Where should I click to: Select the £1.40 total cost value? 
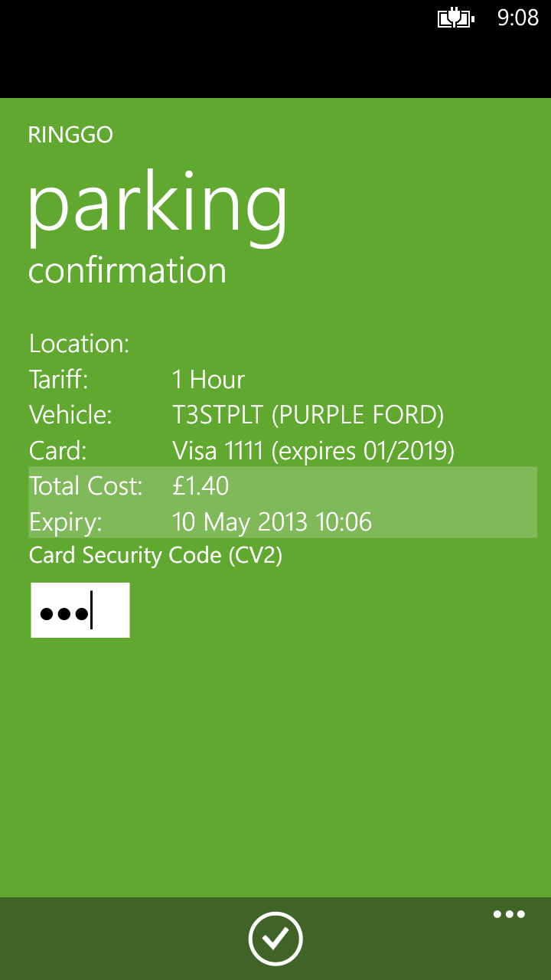click(201, 485)
